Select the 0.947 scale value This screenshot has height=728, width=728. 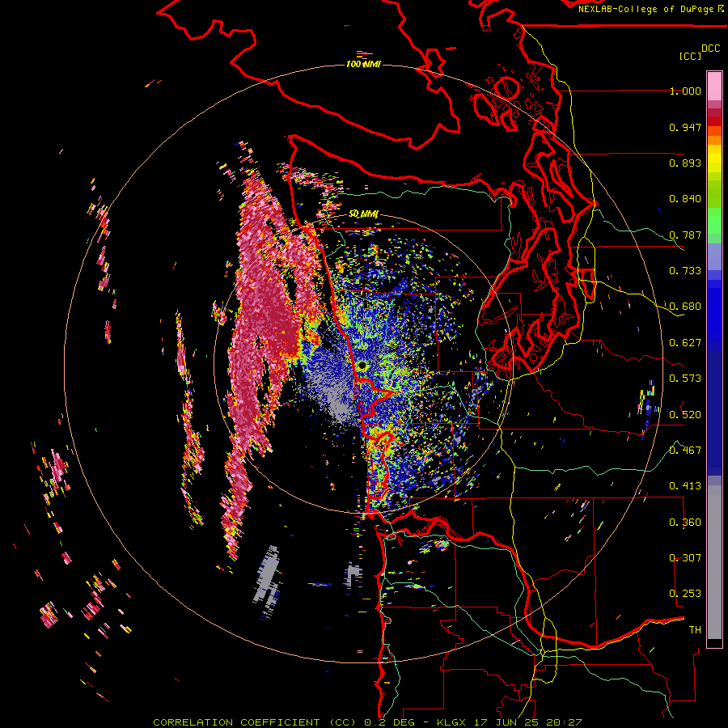click(x=685, y=127)
